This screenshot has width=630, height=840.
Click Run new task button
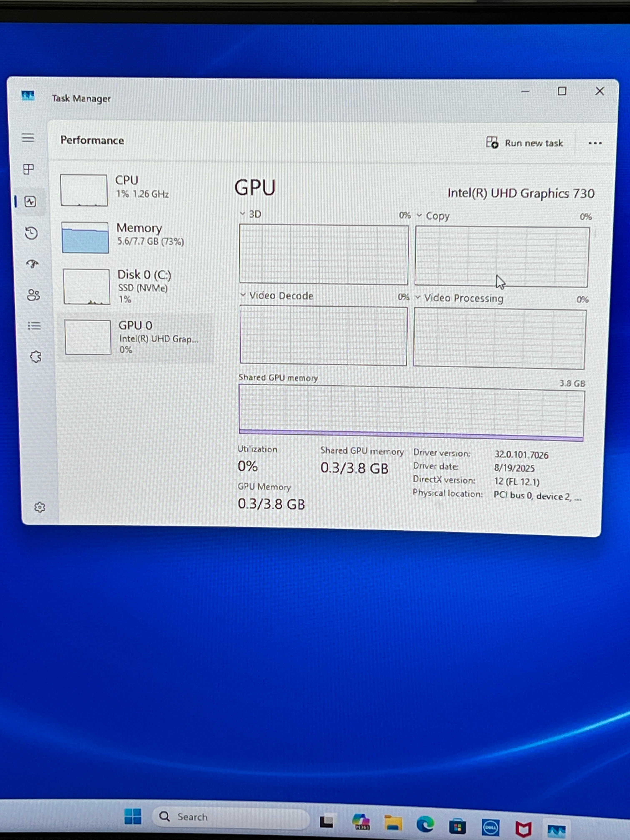click(x=524, y=143)
